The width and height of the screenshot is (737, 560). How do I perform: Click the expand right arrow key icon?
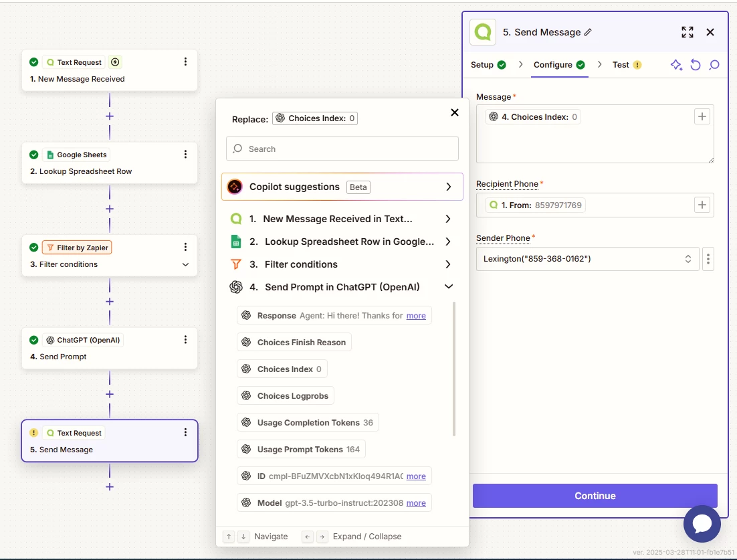322,537
